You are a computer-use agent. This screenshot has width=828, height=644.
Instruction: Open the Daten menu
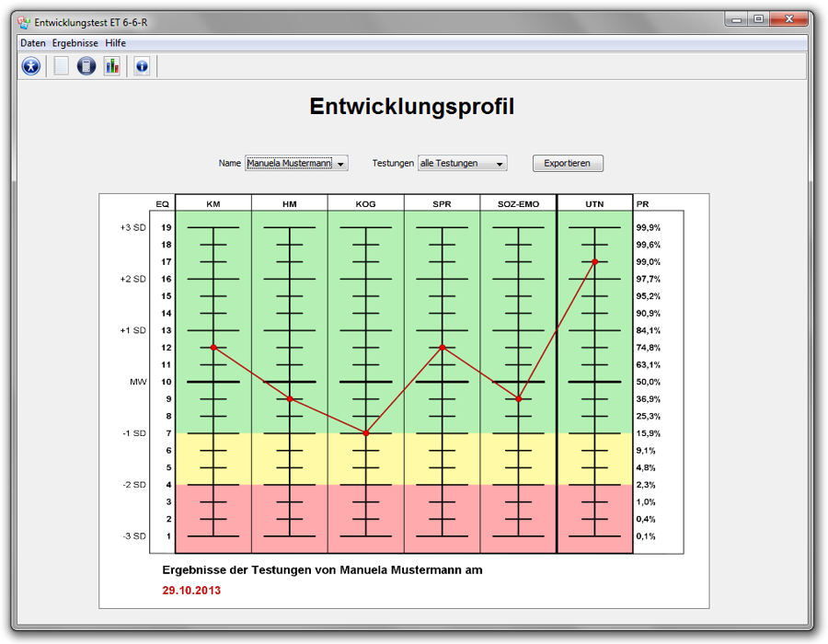coord(33,43)
